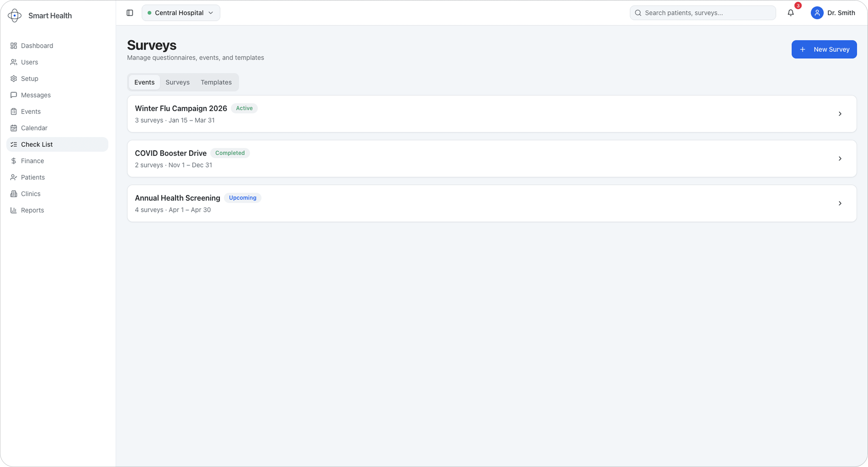Image resolution: width=868 pixels, height=467 pixels.
Task: Click the Calendar icon in sidebar
Action: (x=13, y=128)
